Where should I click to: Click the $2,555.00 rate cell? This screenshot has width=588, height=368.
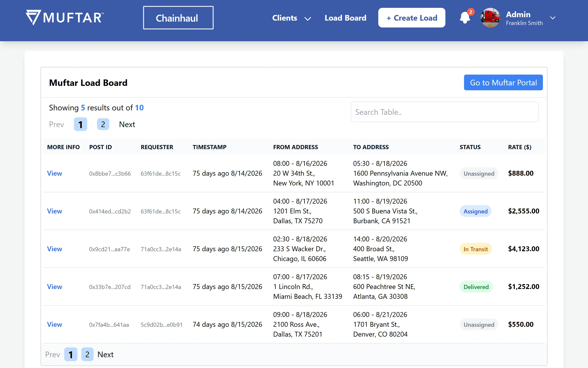(x=524, y=211)
